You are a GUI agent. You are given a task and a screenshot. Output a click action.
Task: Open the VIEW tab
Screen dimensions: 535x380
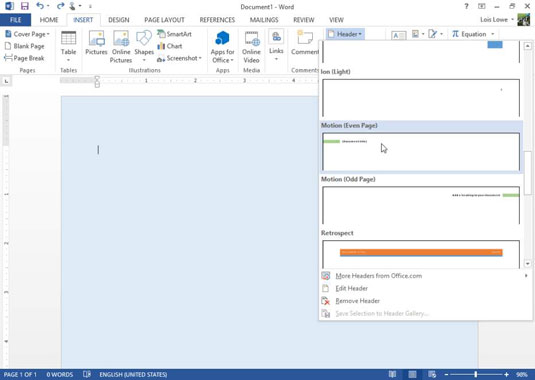[336, 20]
